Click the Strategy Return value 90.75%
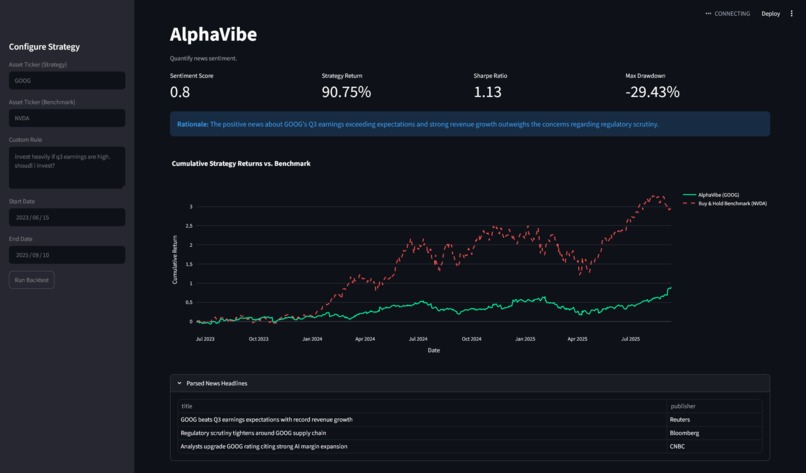Screen dimensions: 806x473 click(x=346, y=92)
